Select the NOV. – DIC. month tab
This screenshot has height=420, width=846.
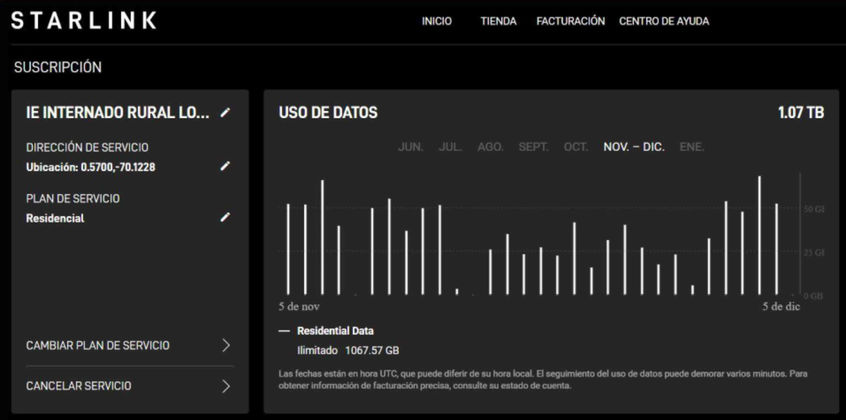(x=634, y=147)
